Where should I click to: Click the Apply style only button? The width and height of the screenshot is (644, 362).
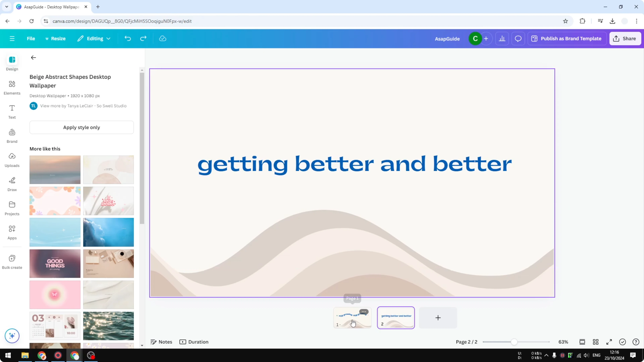(x=82, y=127)
